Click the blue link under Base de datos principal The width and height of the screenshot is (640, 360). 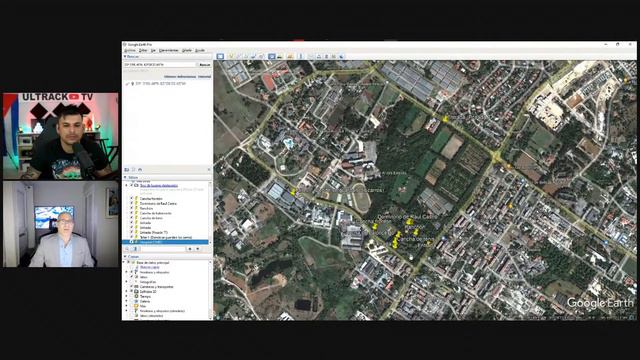(x=149, y=267)
